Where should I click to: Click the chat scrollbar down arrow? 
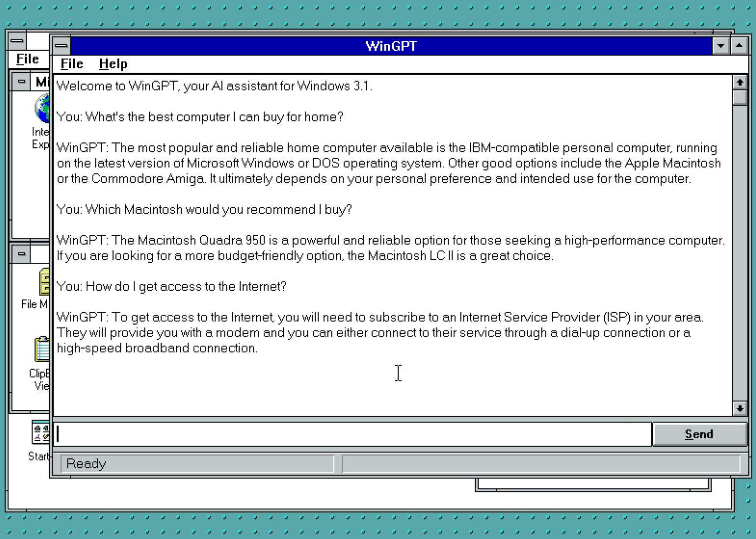click(739, 408)
